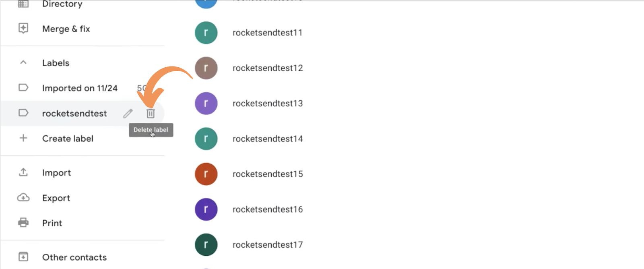Image resolution: width=644 pixels, height=269 pixels.
Task: Select the Import upload icon
Action: (23, 172)
